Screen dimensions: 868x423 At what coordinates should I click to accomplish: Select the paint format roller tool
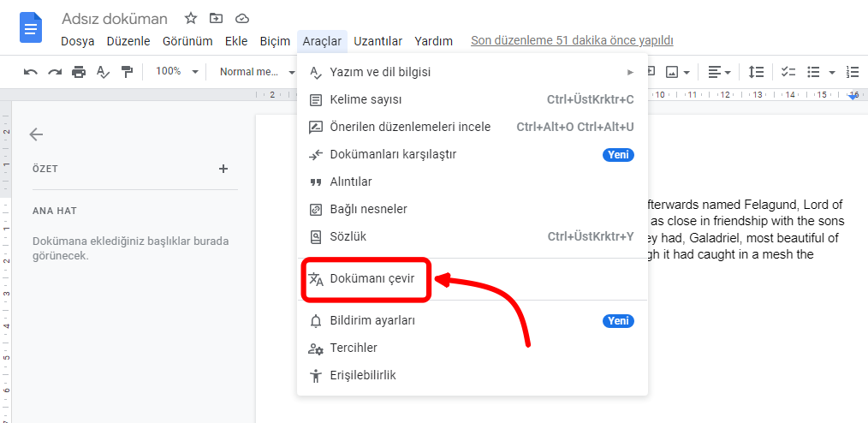click(127, 72)
